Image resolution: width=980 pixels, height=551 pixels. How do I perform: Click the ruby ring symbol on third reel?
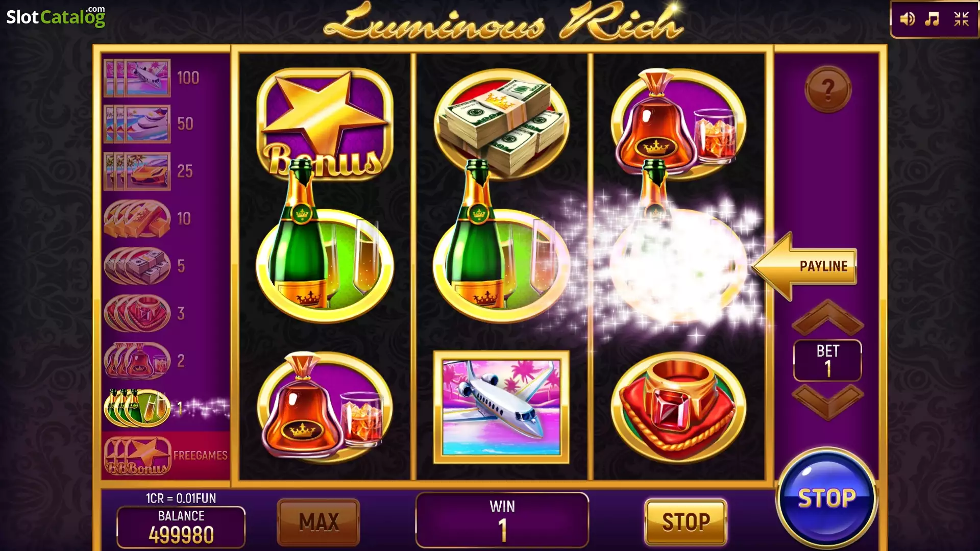tap(678, 407)
